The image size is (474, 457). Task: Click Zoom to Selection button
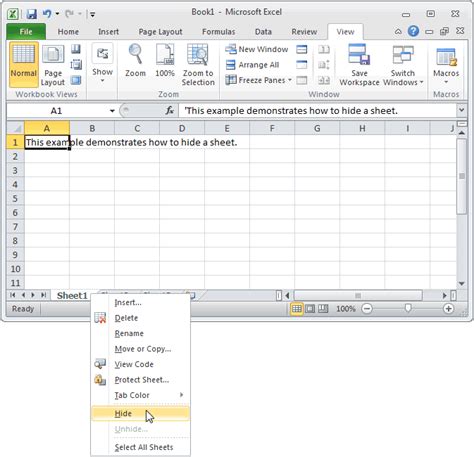[x=198, y=65]
